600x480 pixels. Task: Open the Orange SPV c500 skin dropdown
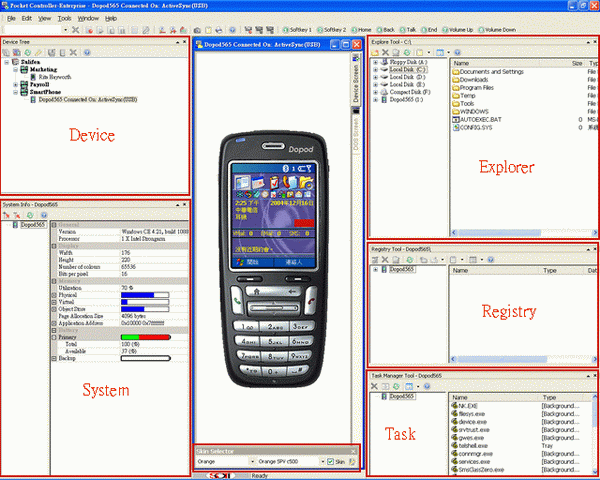point(323,462)
